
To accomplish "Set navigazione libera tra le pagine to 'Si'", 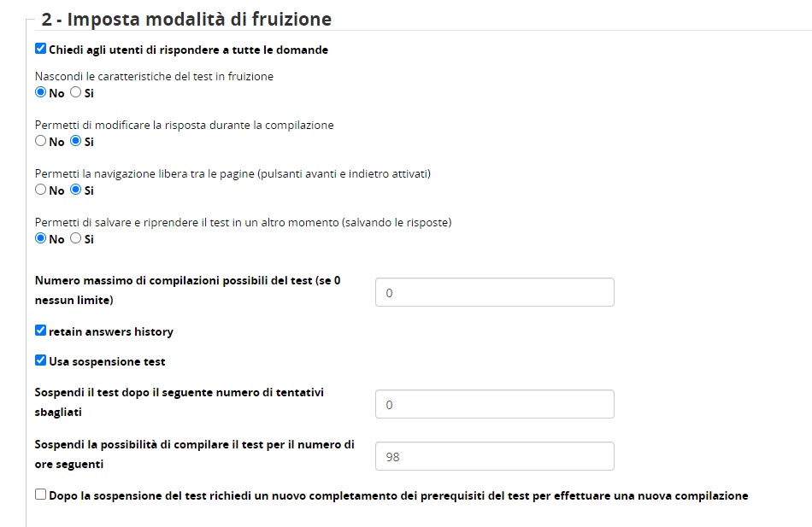I will [75, 190].
